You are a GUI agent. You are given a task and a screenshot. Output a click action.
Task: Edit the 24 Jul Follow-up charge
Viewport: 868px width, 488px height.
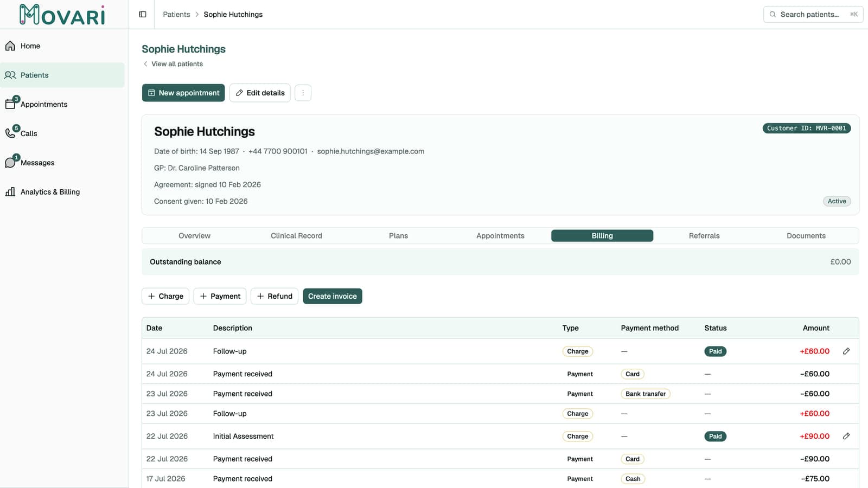846,351
